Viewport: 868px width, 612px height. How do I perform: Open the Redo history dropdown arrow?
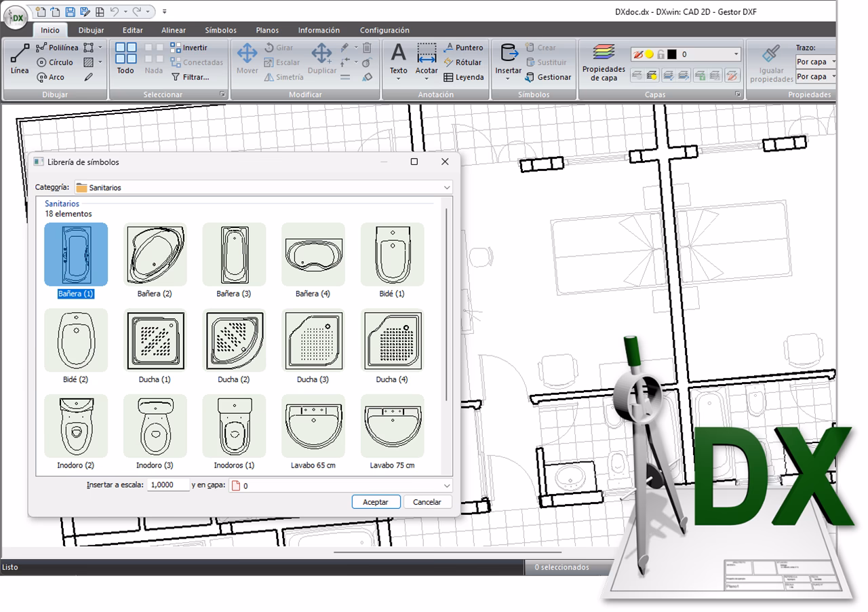147,12
